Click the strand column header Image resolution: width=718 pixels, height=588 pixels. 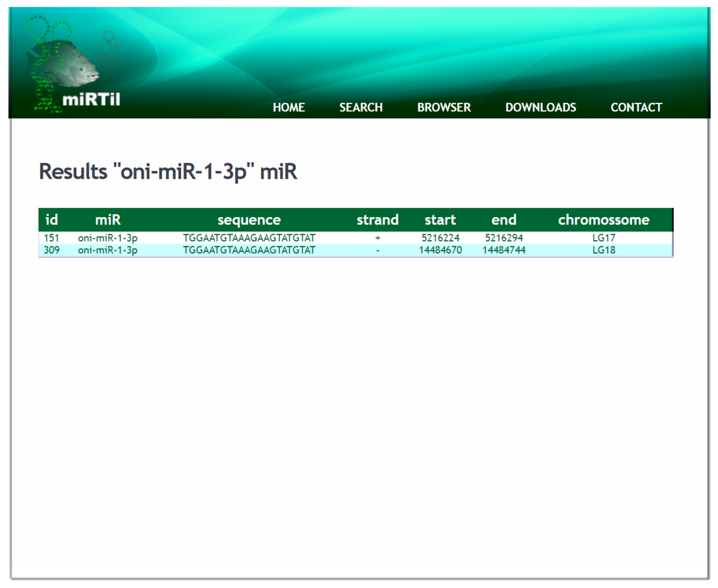click(378, 220)
